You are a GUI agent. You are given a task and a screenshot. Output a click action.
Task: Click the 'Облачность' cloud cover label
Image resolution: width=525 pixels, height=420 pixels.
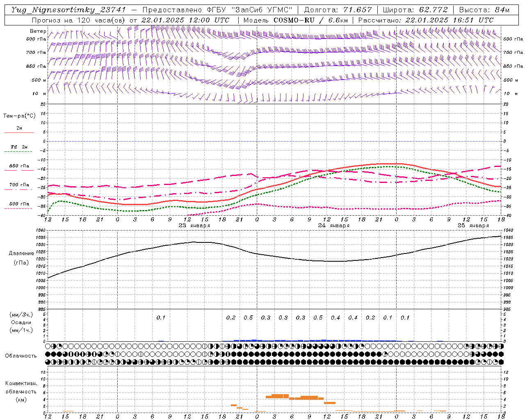point(21,356)
